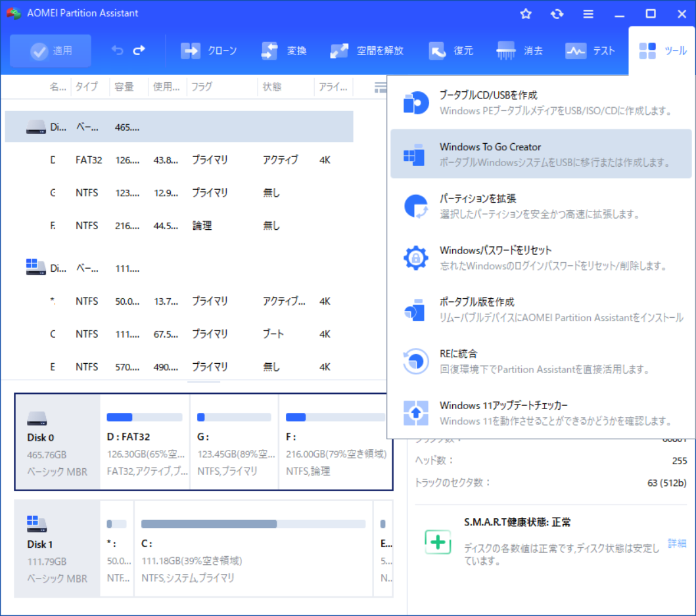Screen dimensions: 696x616
Task: Launch the テスト (Test) tool icon
Action: [576, 50]
